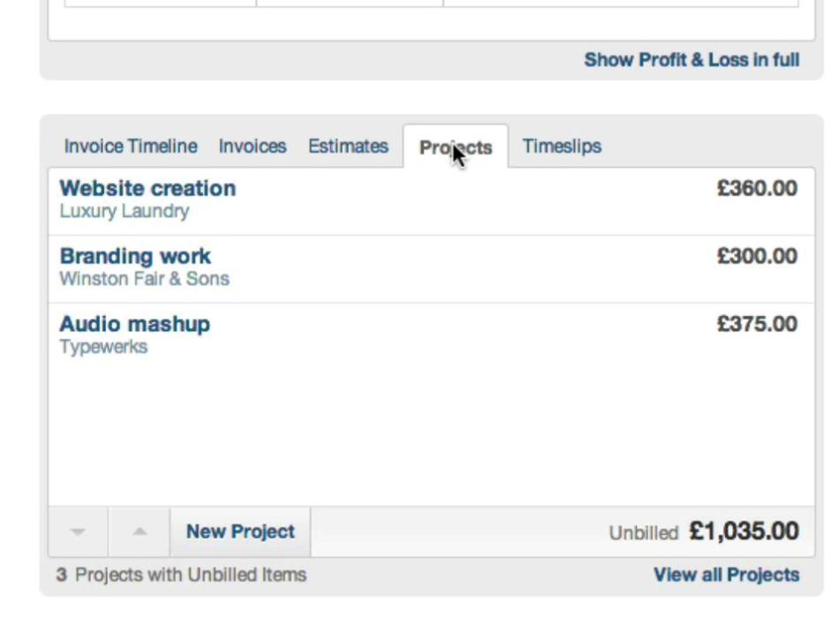The image size is (840, 626).
Task: Create a New Project
Action: coord(240,532)
